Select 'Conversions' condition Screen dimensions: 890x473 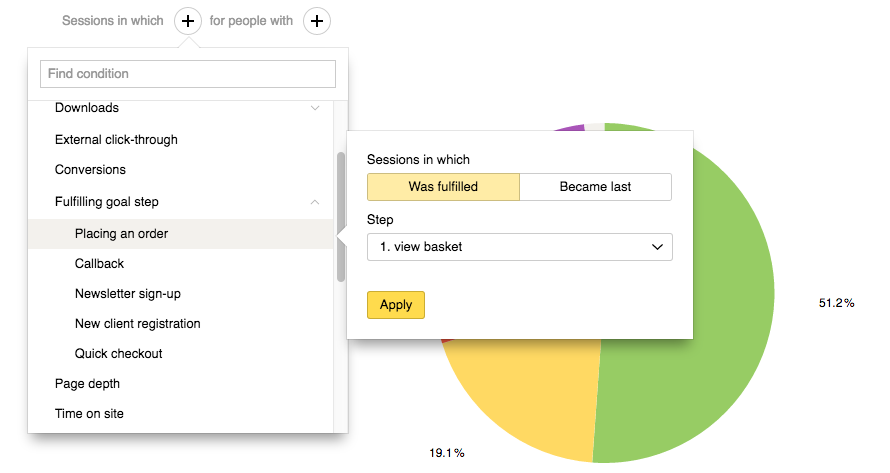coord(90,170)
